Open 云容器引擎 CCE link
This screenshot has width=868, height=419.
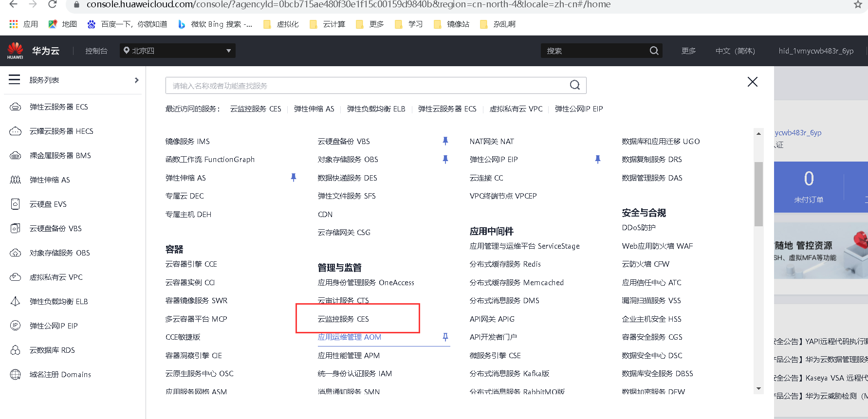(x=191, y=264)
